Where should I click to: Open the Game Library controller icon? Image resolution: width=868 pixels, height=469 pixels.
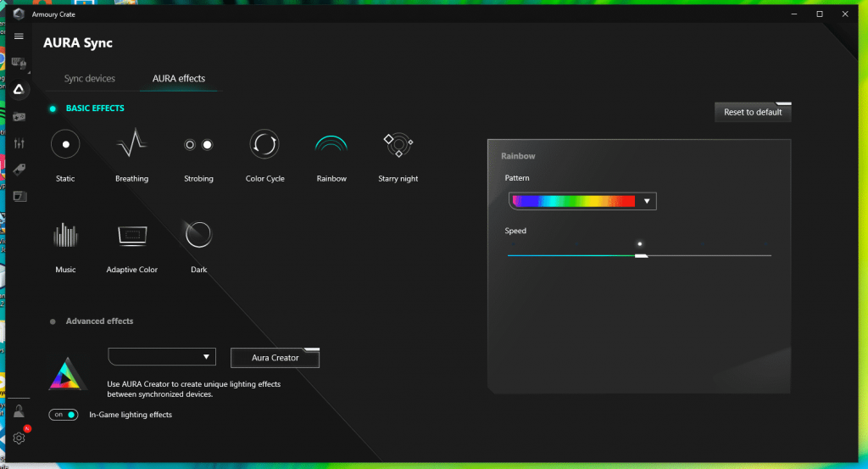tap(19, 117)
